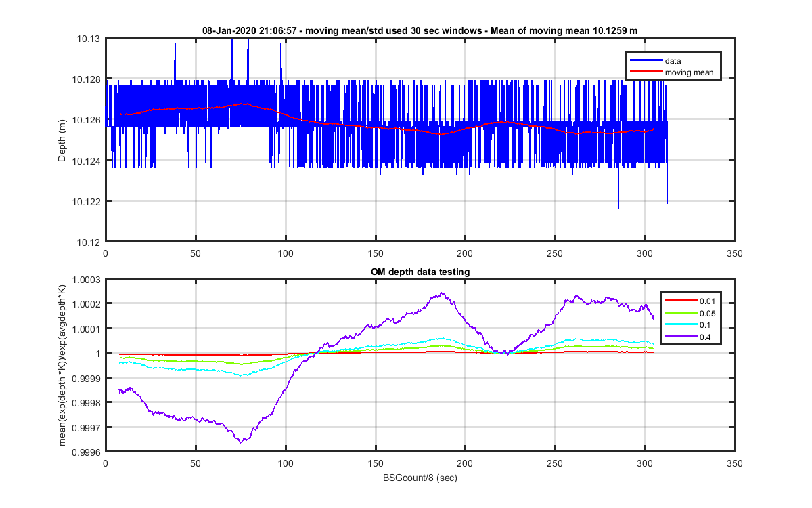Click the 'data' legend entry in top plot

pyautogui.click(x=673, y=61)
